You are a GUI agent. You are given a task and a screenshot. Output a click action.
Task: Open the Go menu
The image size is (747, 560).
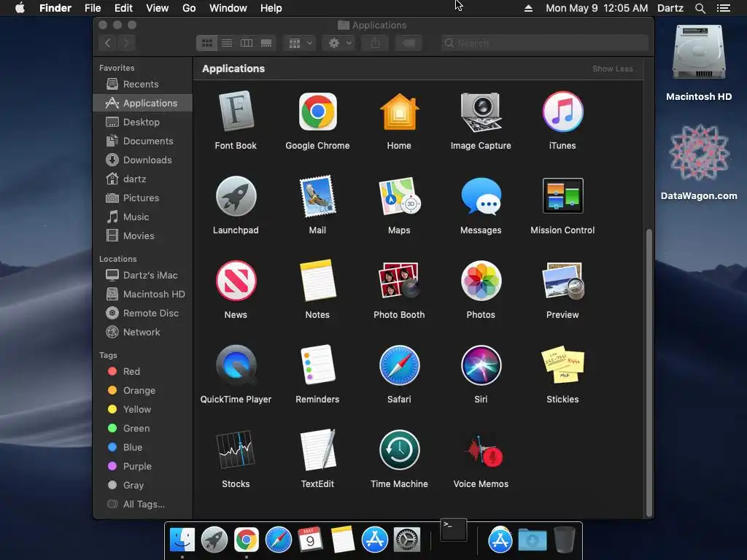click(189, 8)
